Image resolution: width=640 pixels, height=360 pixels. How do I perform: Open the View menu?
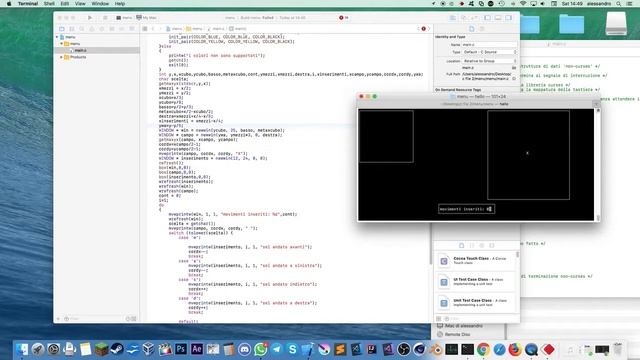[x=80, y=3]
